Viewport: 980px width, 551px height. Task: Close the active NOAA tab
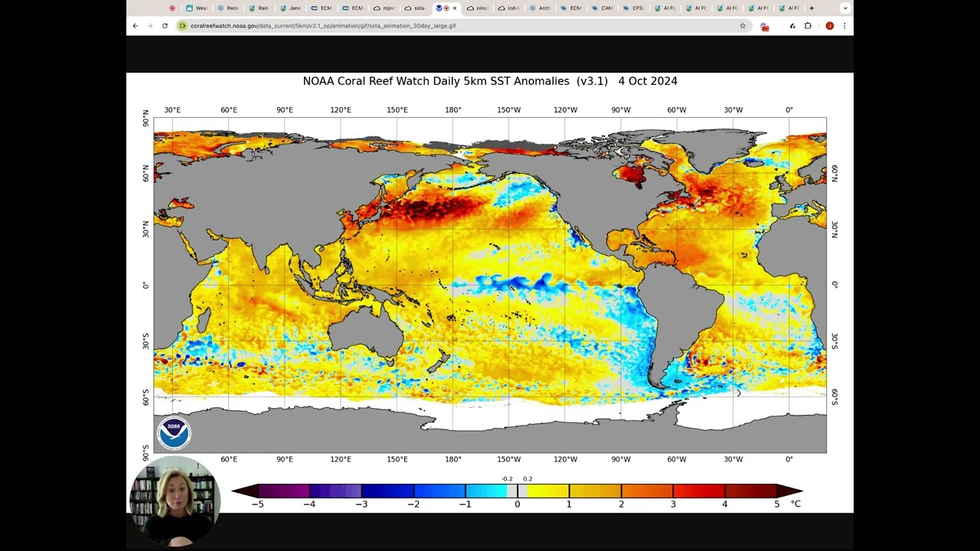[455, 8]
